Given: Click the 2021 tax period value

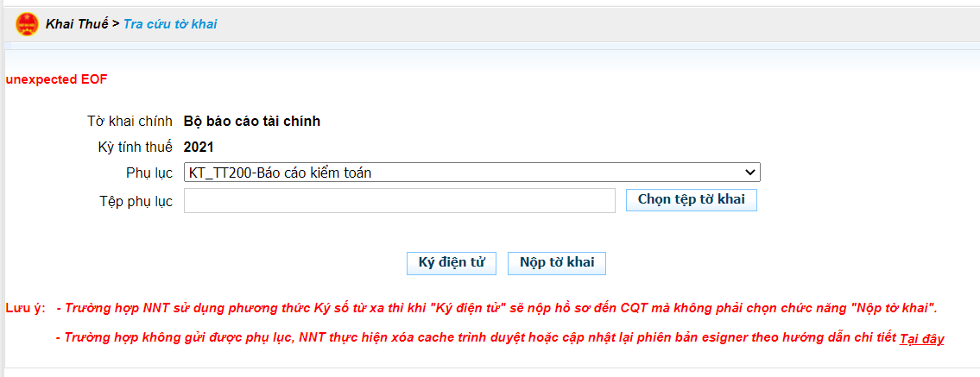Looking at the screenshot, I should (199, 148).
